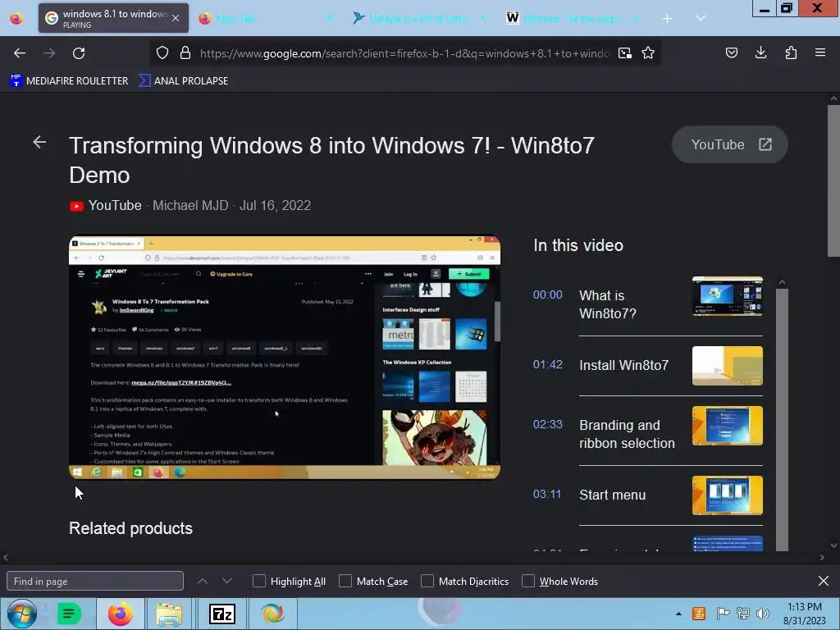840x630 pixels.
Task: Jump to 03:11 Start menu chapter
Action: [647, 495]
